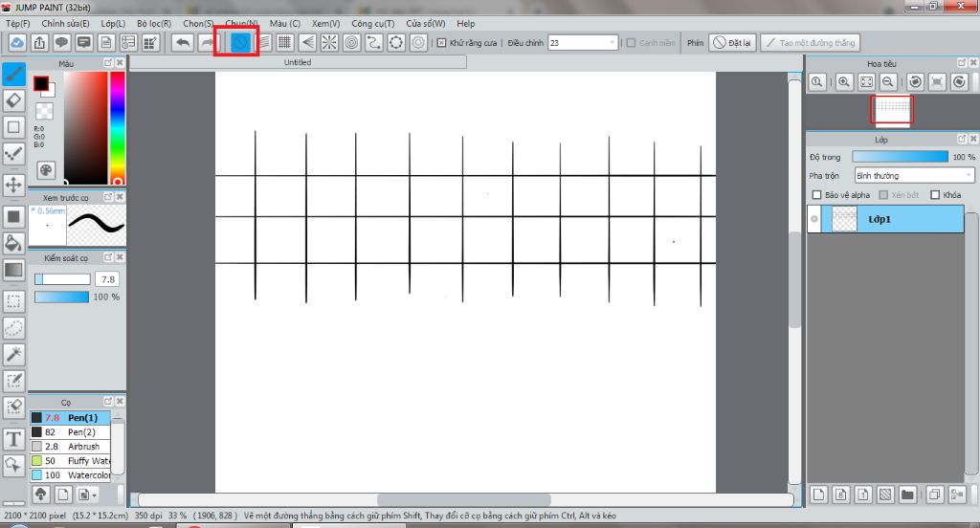Viewport: 980px width, 528px height.
Task: Select the transparent color swatch
Action: point(44,111)
